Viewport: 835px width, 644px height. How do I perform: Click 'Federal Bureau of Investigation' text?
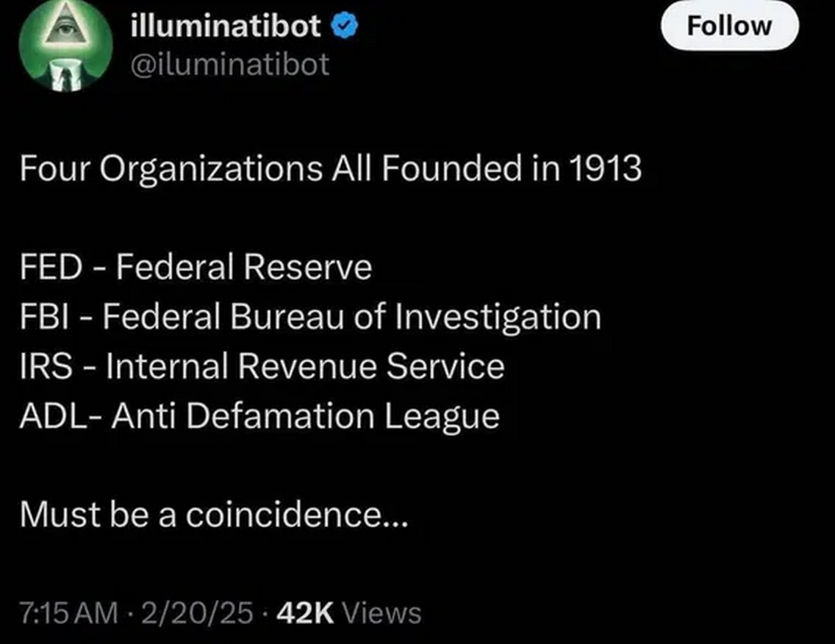[352, 316]
